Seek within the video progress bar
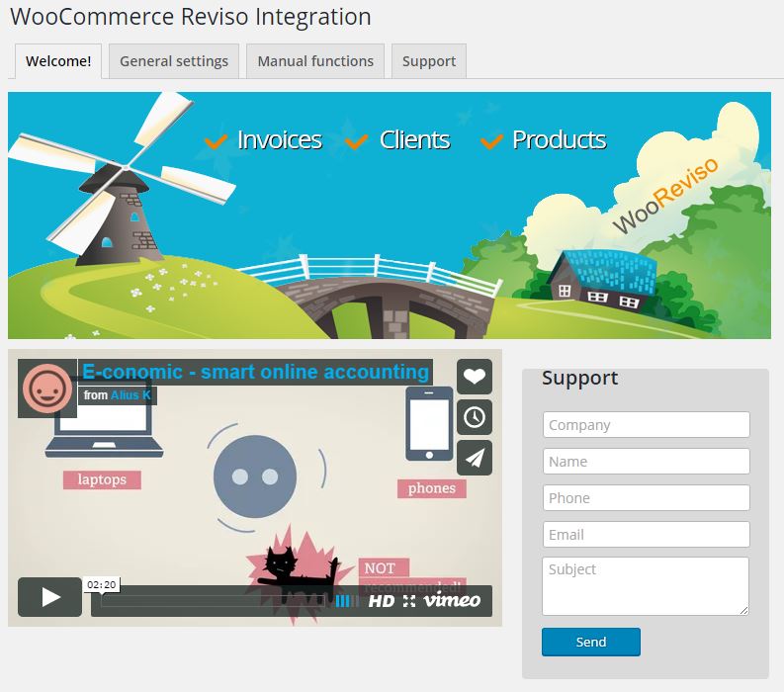Screen dimensions: 784x692 point(213,601)
